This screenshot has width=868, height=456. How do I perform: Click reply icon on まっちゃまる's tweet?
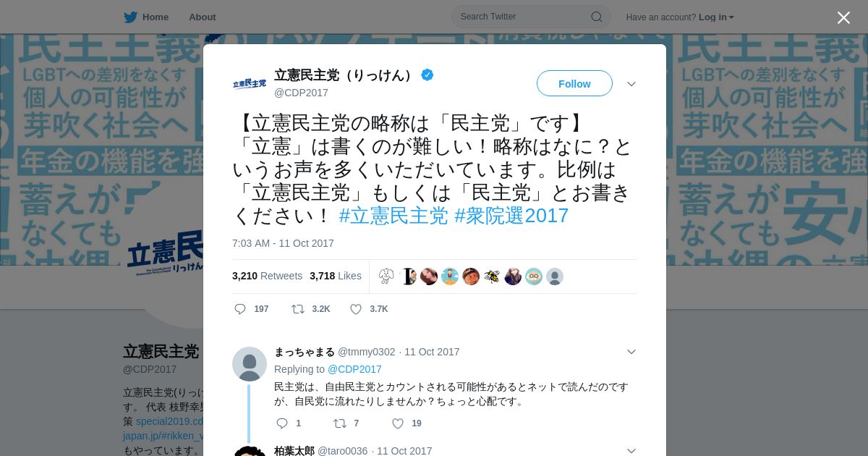tap(282, 423)
